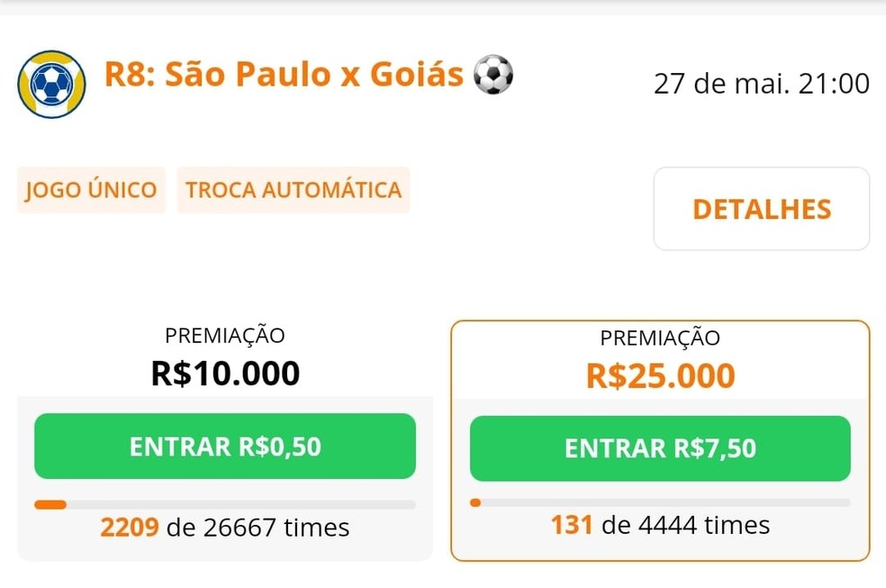Viewport: 886px width, 588px height.
Task: Enter the R$0,50 contest
Action: (225, 445)
